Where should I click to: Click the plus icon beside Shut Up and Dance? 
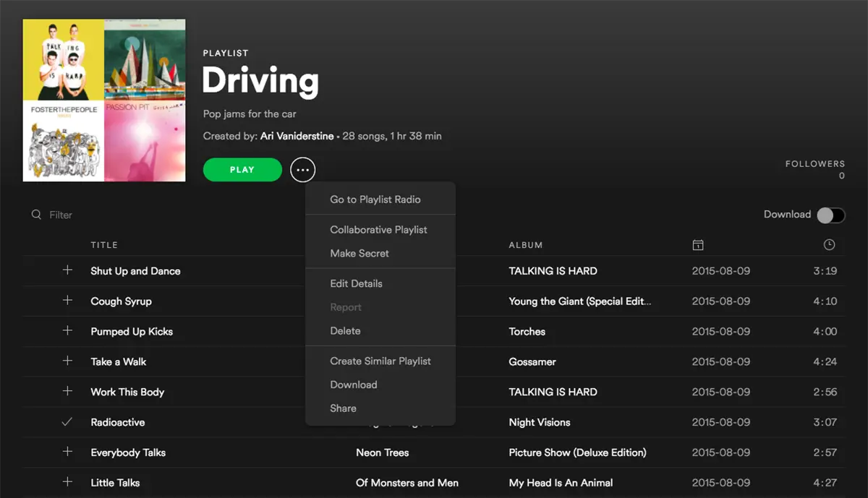[x=67, y=270]
